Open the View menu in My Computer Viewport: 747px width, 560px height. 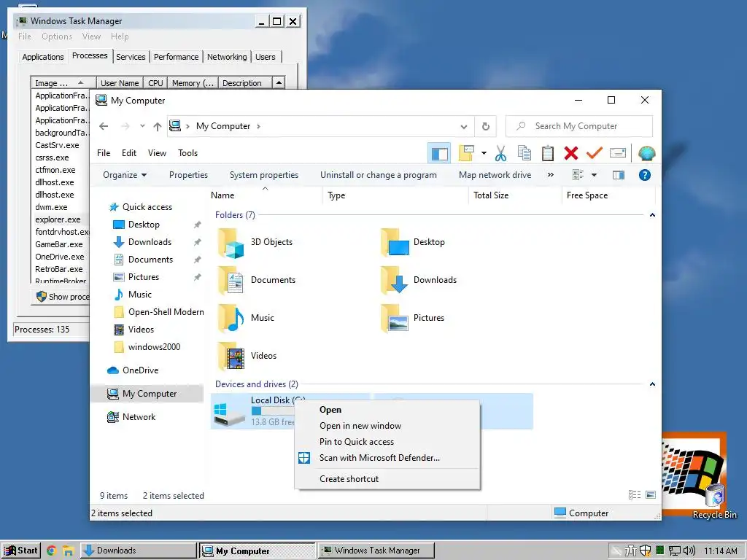(157, 153)
